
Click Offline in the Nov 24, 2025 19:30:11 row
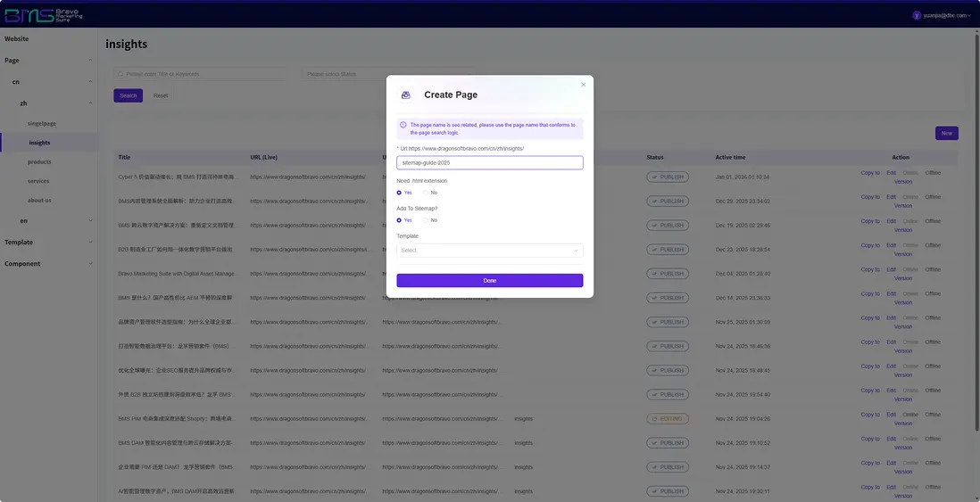pyautogui.click(x=933, y=487)
